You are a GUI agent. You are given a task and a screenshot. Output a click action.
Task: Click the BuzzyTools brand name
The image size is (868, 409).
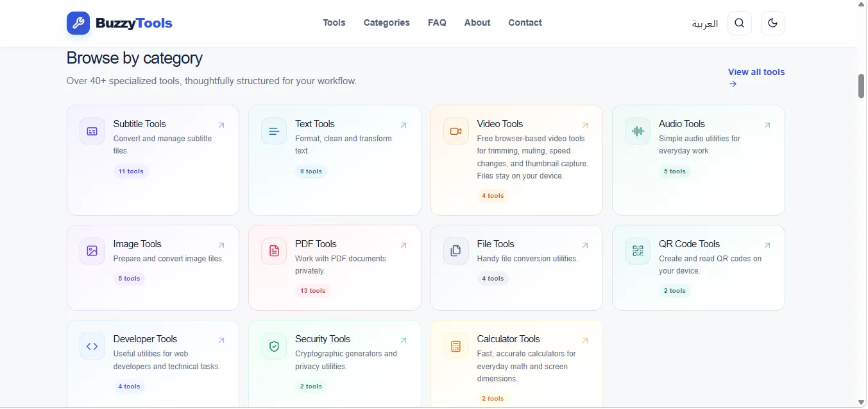pos(134,23)
